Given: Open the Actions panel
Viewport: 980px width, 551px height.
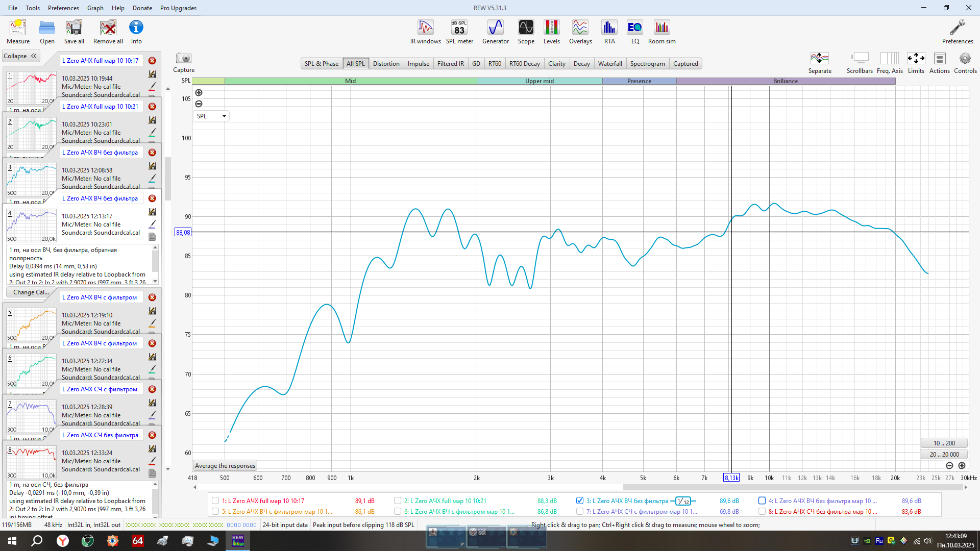Looking at the screenshot, I should click(940, 62).
